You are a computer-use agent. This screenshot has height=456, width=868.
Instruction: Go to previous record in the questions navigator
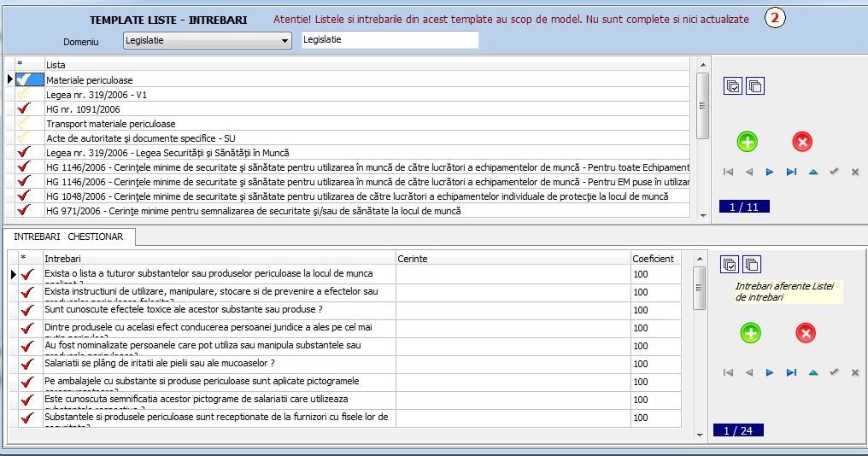point(749,372)
